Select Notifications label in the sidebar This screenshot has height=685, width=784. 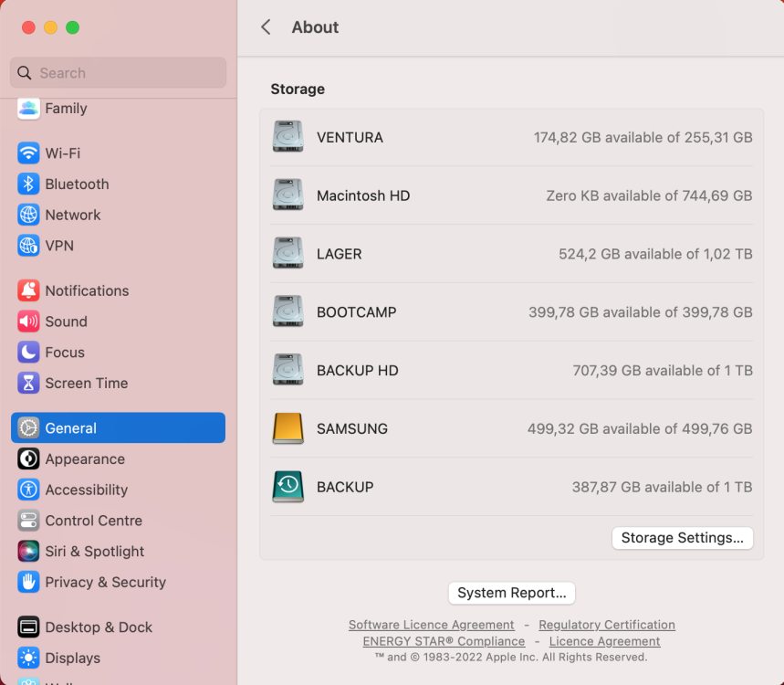(87, 290)
